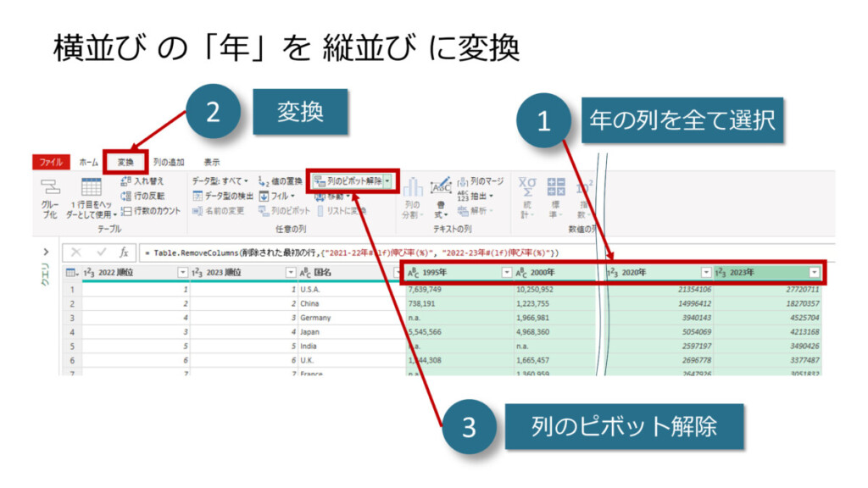The image size is (868, 488).
Task: Click the 入れ替え (Transpose) button
Action: point(142,181)
